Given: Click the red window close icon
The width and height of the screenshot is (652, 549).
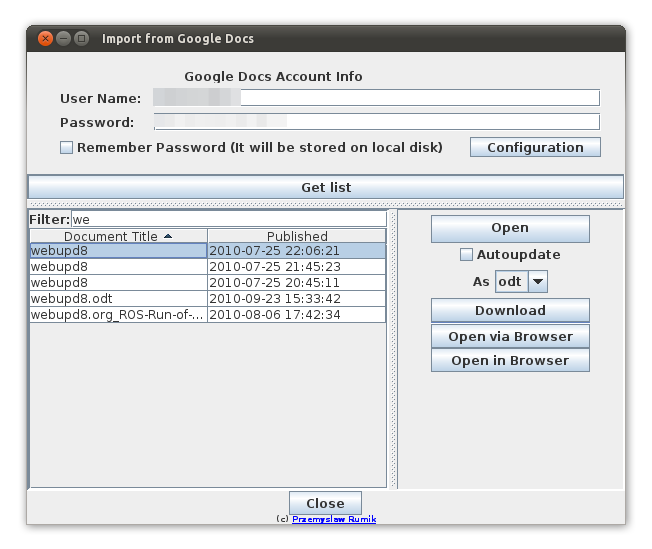Looking at the screenshot, I should click(x=45, y=39).
